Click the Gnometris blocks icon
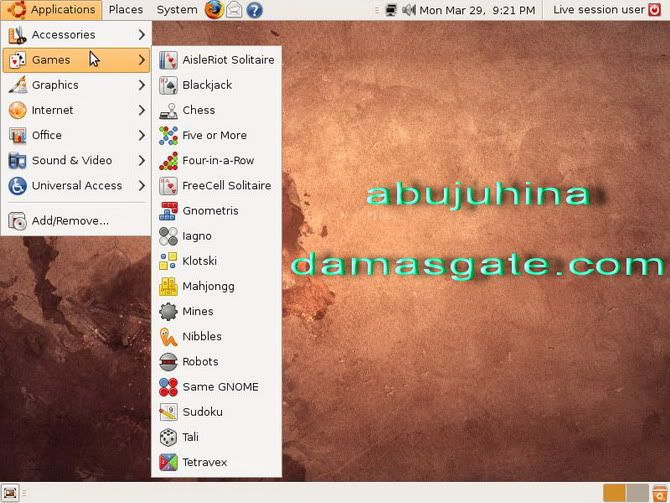Image resolution: width=670 pixels, height=503 pixels. [x=168, y=211]
